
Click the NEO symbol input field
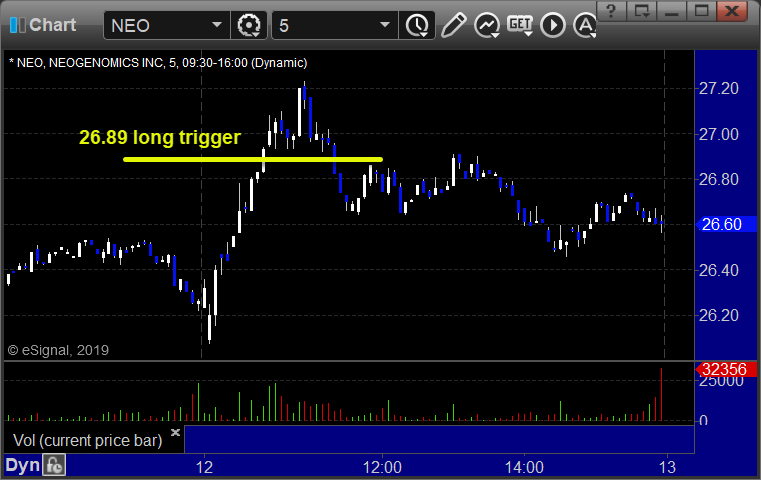point(166,25)
